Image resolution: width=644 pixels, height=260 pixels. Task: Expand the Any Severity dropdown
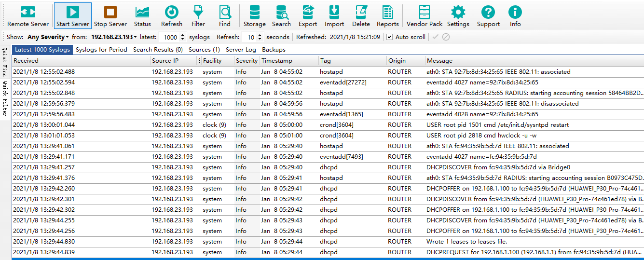[48, 37]
